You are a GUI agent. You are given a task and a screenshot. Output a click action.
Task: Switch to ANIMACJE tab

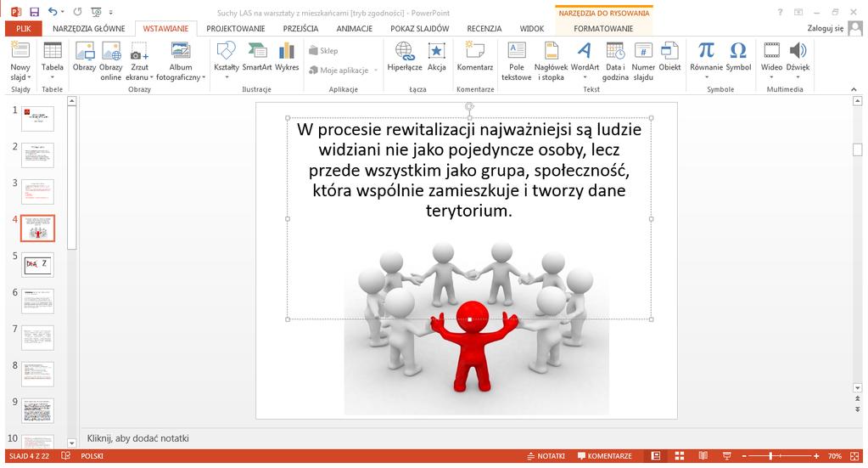pyautogui.click(x=355, y=28)
